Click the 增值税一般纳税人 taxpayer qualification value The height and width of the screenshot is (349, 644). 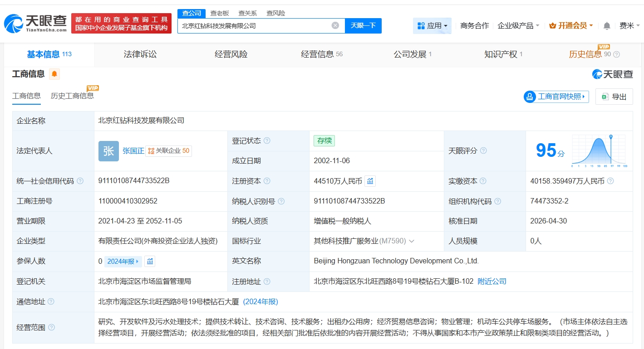(343, 221)
